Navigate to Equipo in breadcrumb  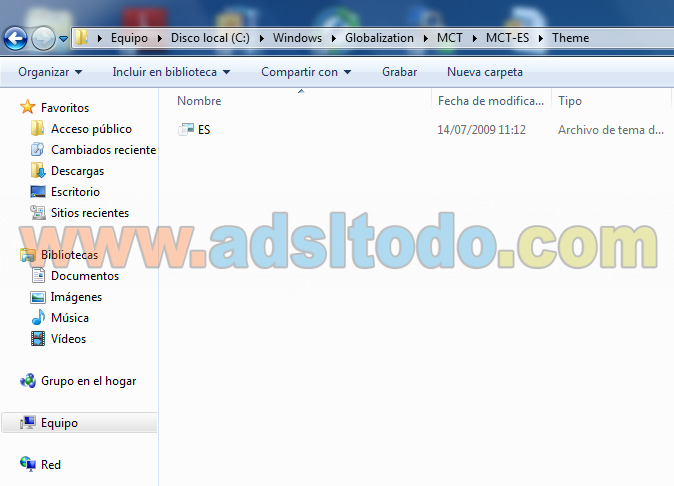(x=129, y=38)
